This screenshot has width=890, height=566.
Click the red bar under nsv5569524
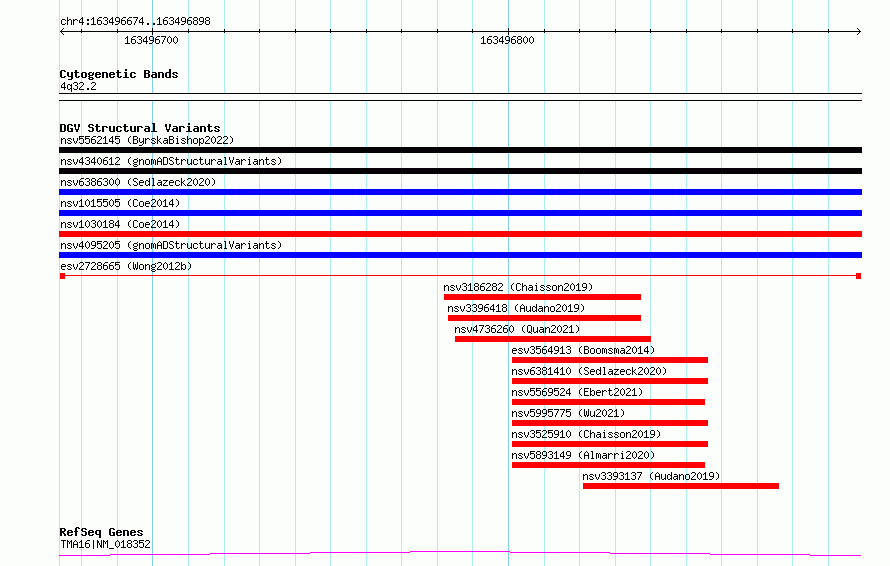(x=608, y=402)
